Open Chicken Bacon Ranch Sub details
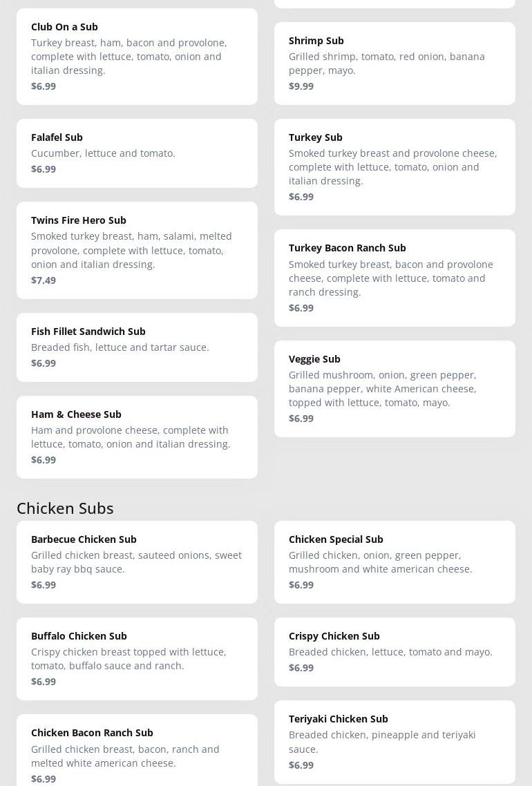Screen dimensions: 532x786 (x=137, y=755)
